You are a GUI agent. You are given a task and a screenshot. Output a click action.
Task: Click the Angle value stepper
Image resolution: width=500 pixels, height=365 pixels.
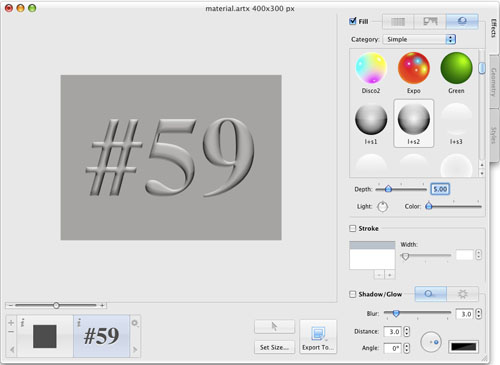407,348
